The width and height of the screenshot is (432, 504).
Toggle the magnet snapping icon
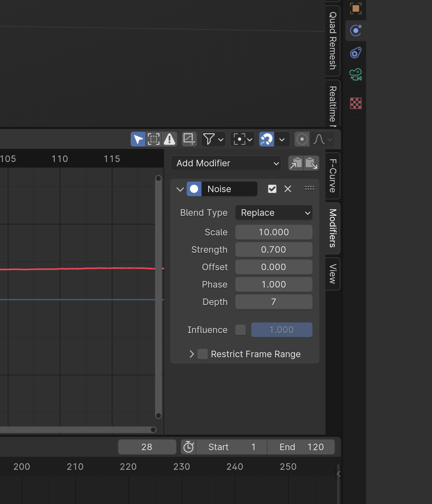tap(266, 139)
